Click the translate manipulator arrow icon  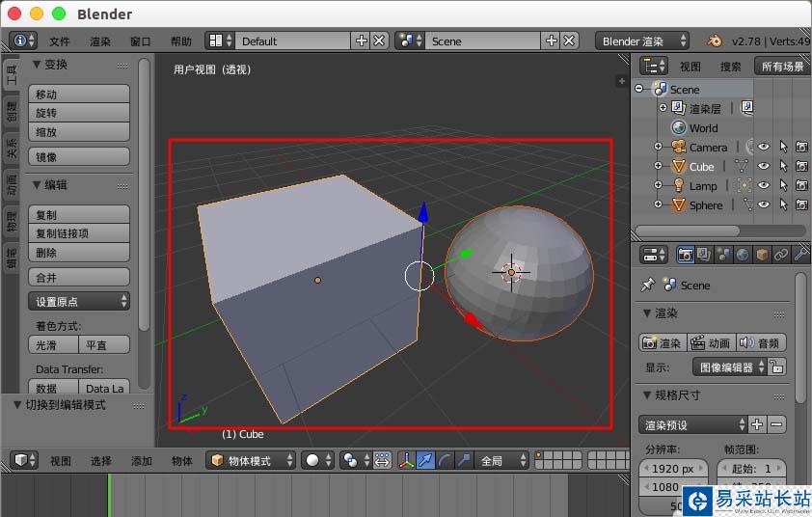425,460
